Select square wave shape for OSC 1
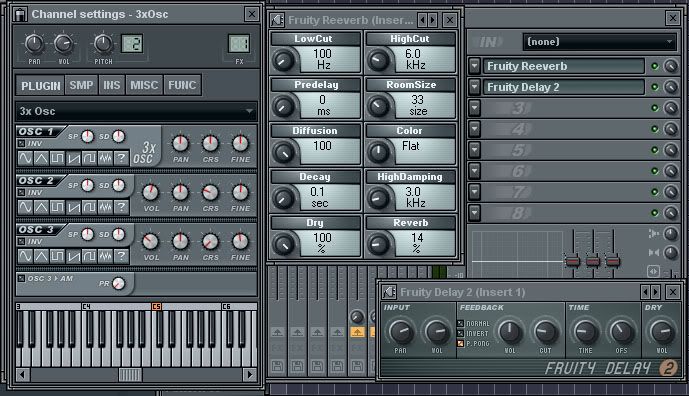The image size is (689, 396). tap(57, 158)
